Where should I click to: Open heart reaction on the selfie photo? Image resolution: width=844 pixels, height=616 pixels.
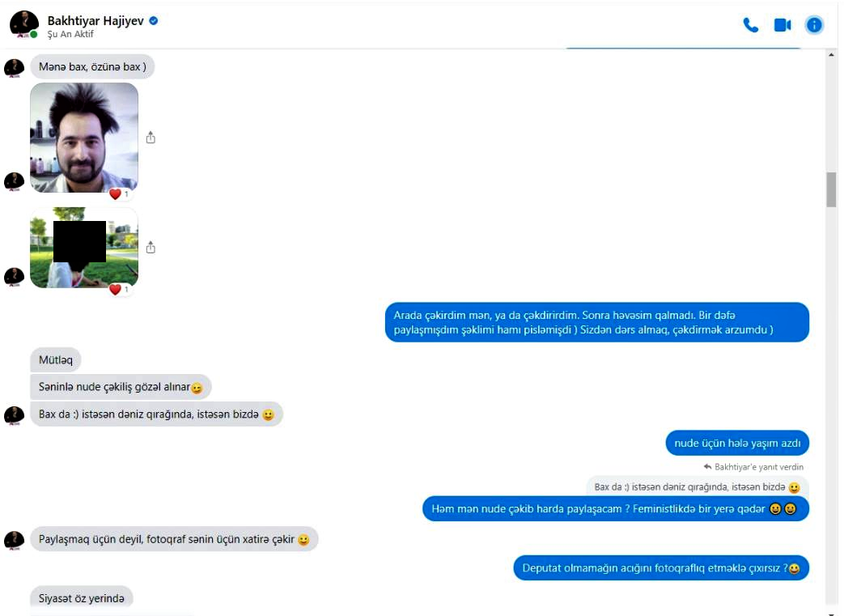click(120, 193)
